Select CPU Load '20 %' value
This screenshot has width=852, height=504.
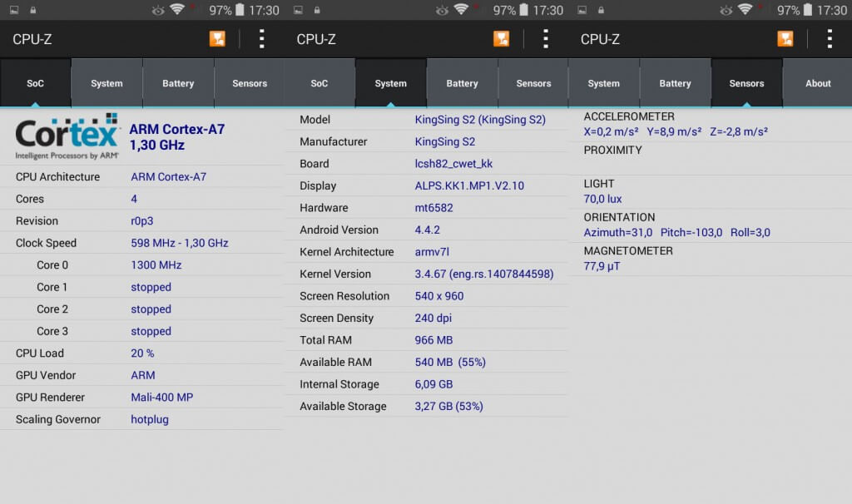coord(142,353)
